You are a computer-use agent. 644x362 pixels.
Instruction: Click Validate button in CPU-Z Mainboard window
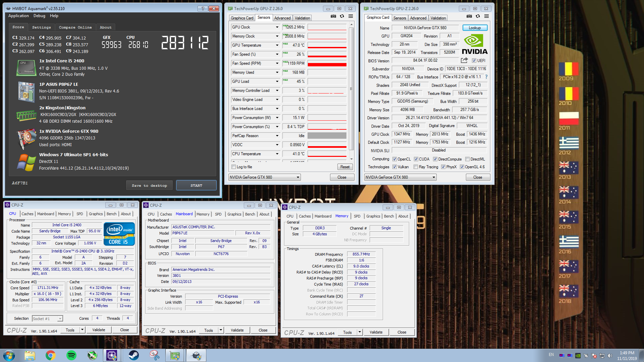pos(237,330)
